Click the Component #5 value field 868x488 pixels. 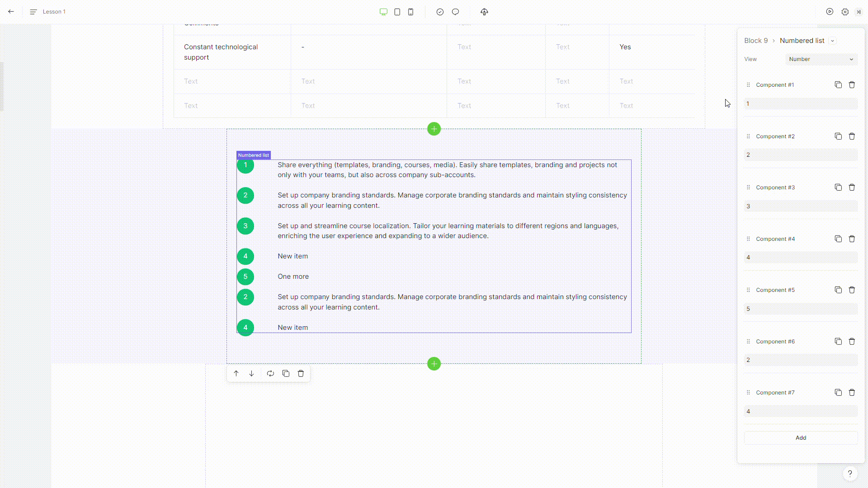[801, 309]
